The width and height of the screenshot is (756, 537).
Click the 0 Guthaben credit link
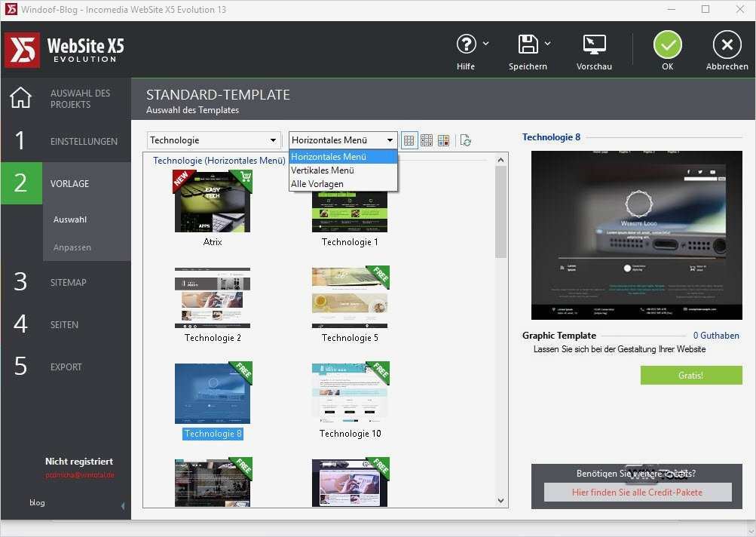[716, 336]
